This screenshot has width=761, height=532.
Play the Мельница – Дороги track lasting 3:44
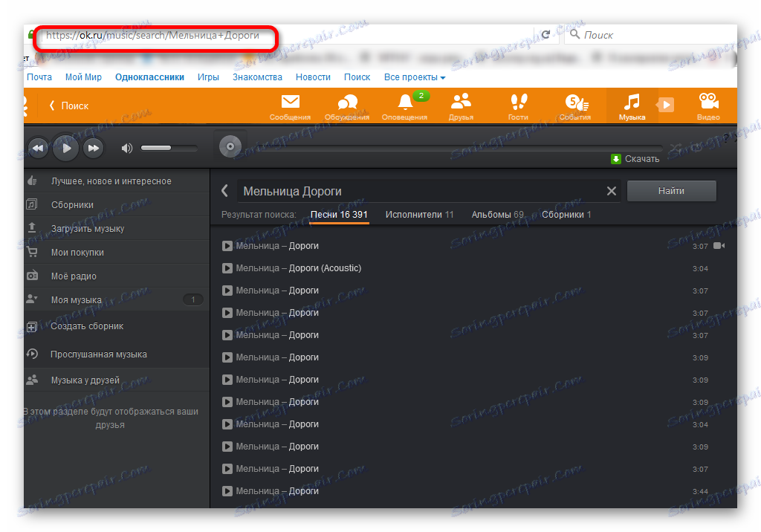pos(227,490)
